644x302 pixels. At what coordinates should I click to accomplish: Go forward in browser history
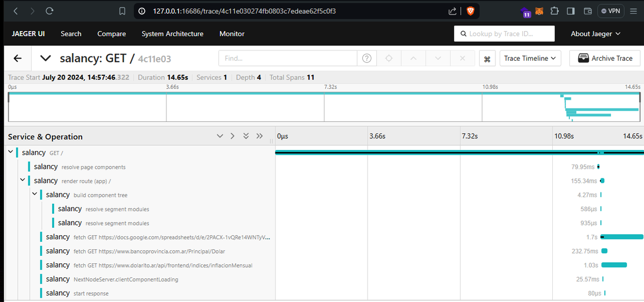point(32,11)
